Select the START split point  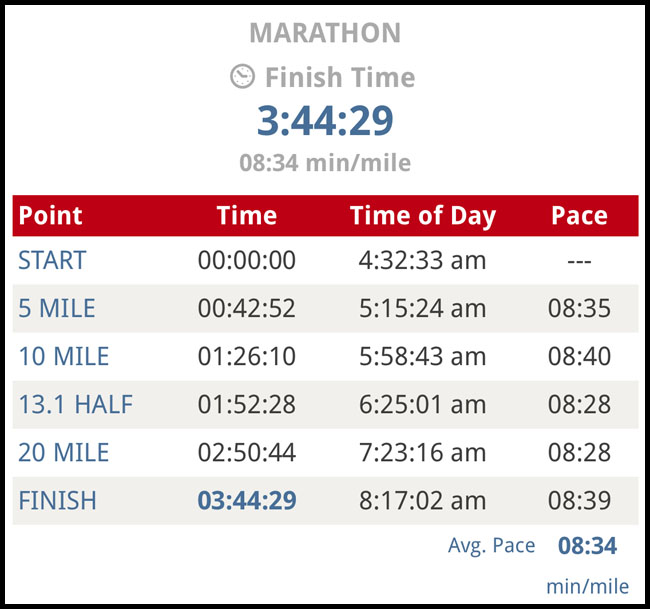click(x=52, y=261)
